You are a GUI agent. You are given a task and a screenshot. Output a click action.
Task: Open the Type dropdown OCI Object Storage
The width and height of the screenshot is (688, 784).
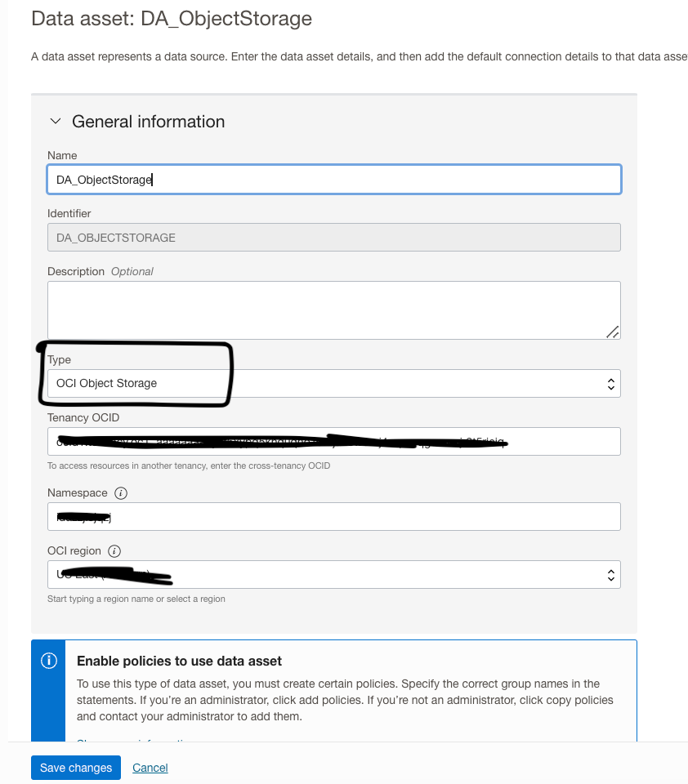click(334, 384)
